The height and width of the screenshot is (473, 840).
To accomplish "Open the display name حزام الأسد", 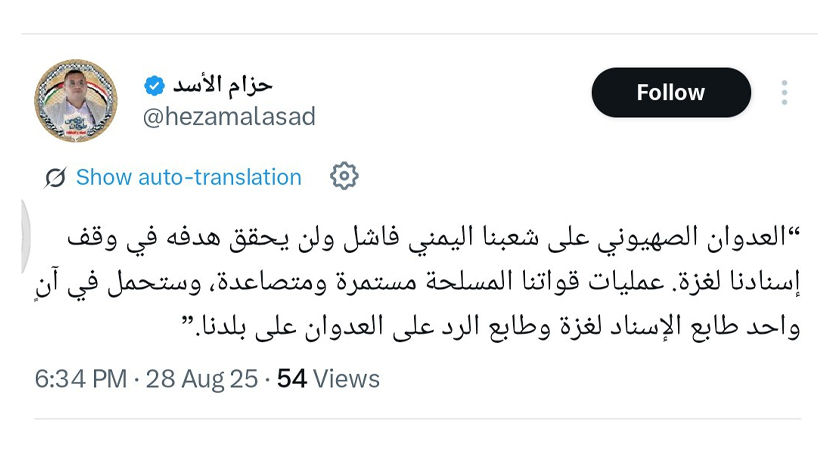I will click(222, 85).
